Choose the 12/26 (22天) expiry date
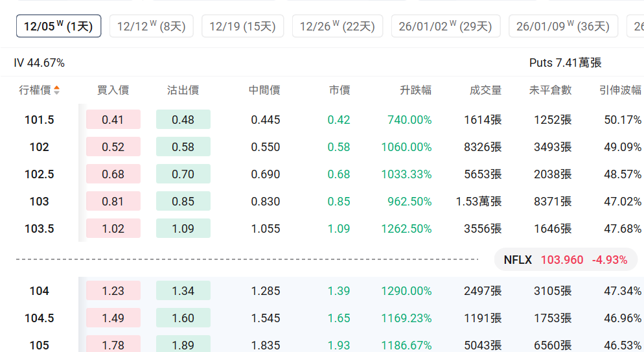 pos(338,26)
